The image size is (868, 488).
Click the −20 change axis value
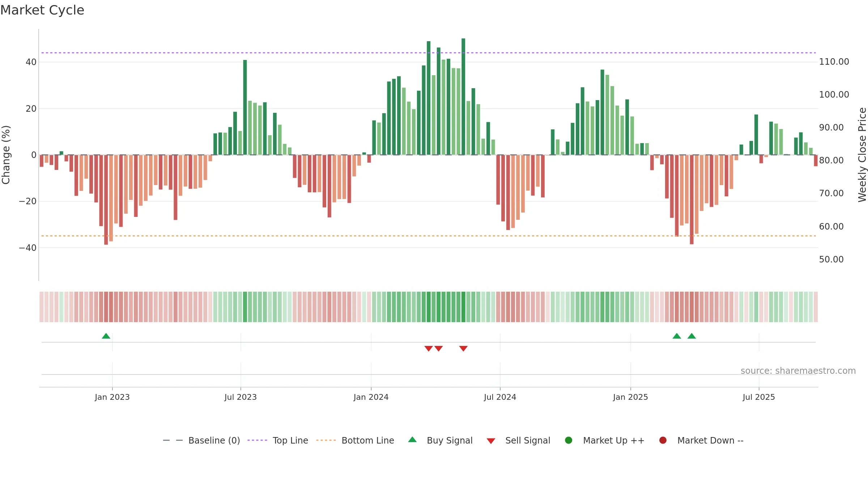click(28, 201)
